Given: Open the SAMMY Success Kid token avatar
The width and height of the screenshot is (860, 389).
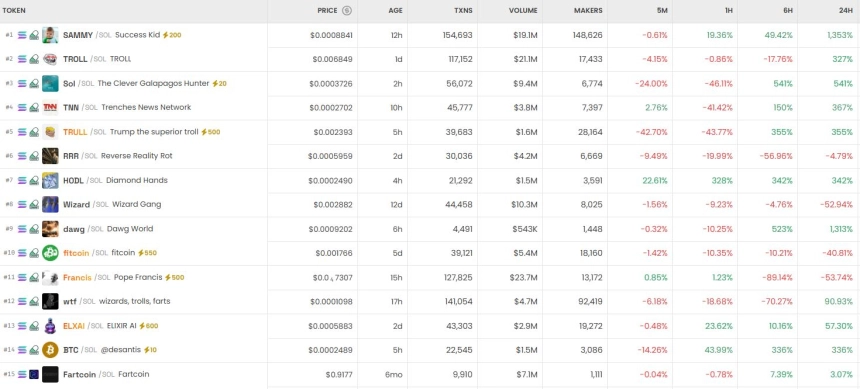Looking at the screenshot, I should pyautogui.click(x=50, y=35).
